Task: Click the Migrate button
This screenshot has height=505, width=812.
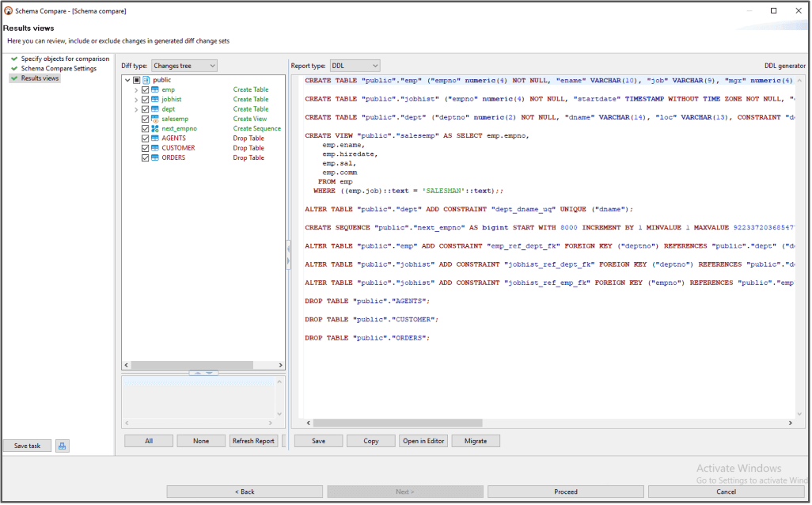Action: click(476, 441)
